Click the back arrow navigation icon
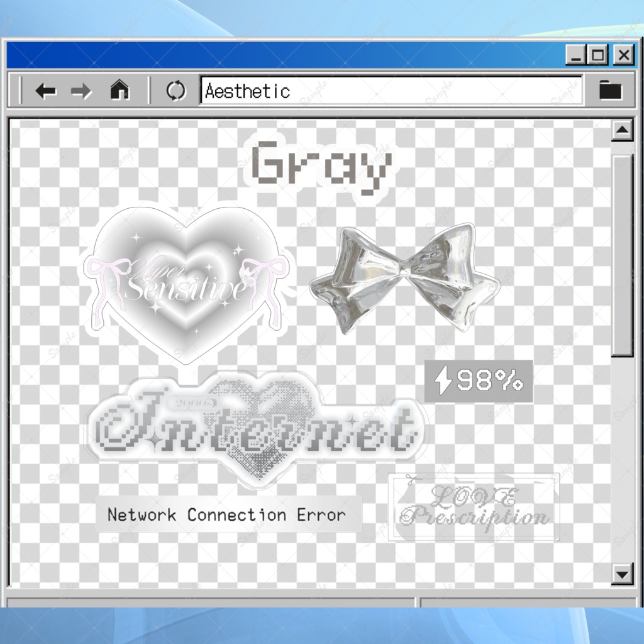The width and height of the screenshot is (644, 644). [x=45, y=91]
